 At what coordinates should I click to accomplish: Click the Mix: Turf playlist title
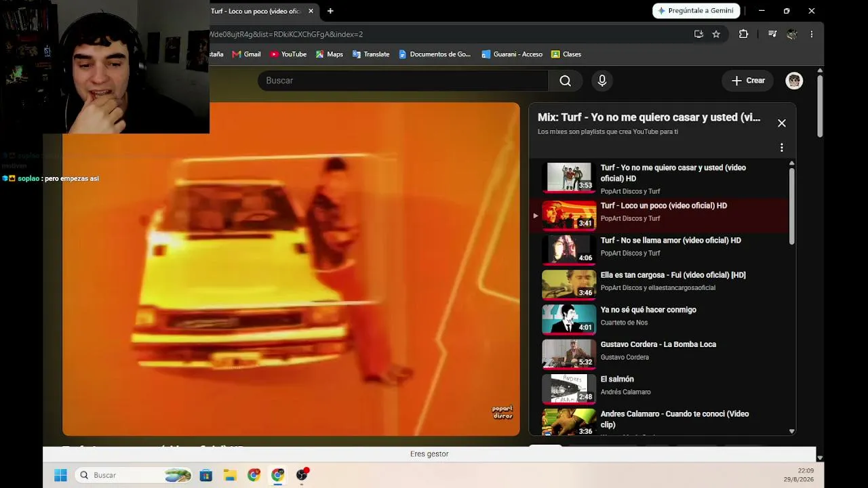(649, 117)
